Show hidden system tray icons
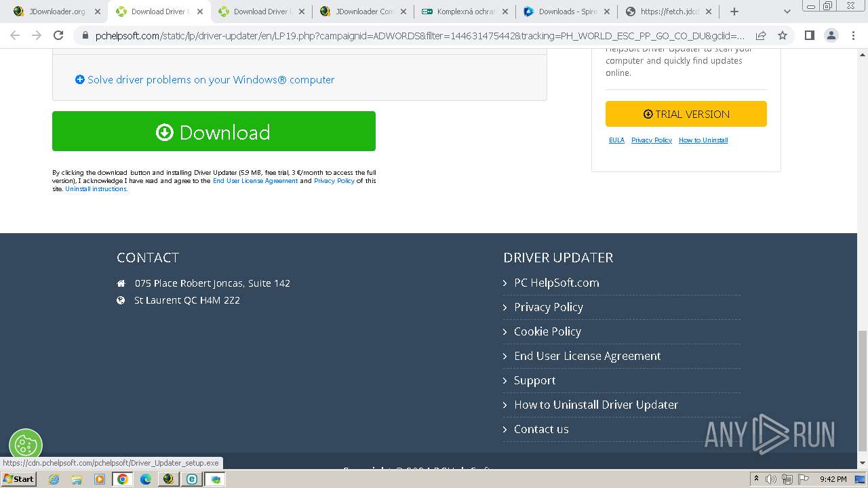The height and width of the screenshot is (488, 868). click(756, 479)
